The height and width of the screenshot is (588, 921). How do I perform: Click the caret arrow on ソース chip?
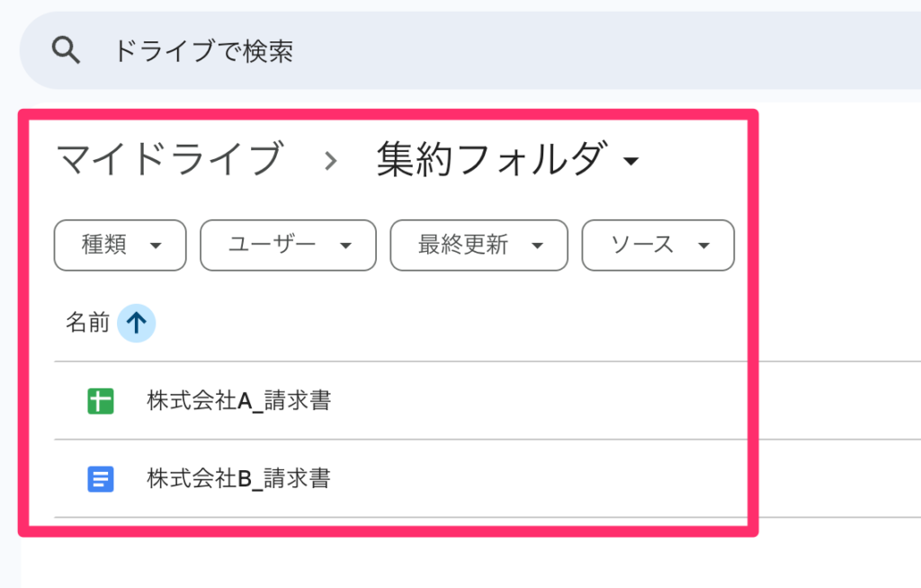(x=703, y=245)
